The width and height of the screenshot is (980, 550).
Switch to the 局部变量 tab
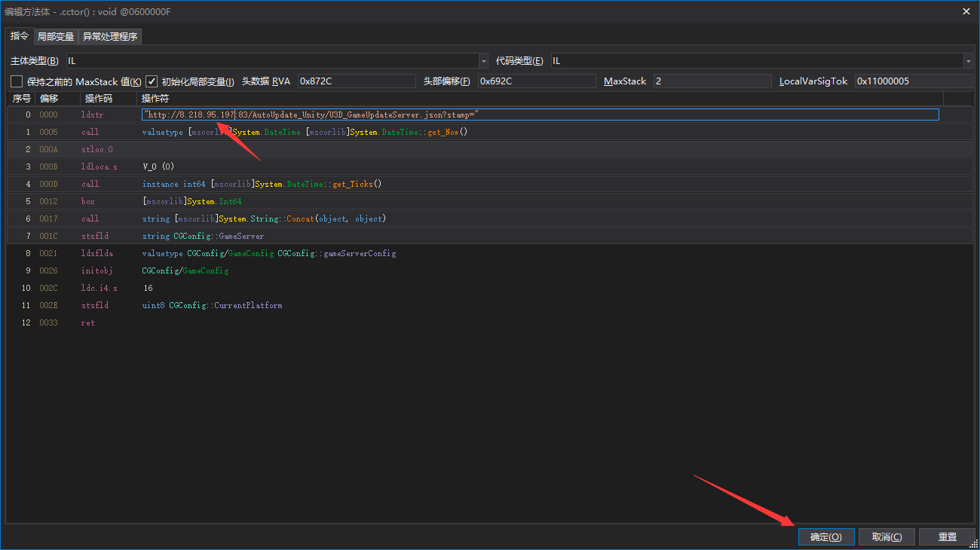click(x=56, y=37)
